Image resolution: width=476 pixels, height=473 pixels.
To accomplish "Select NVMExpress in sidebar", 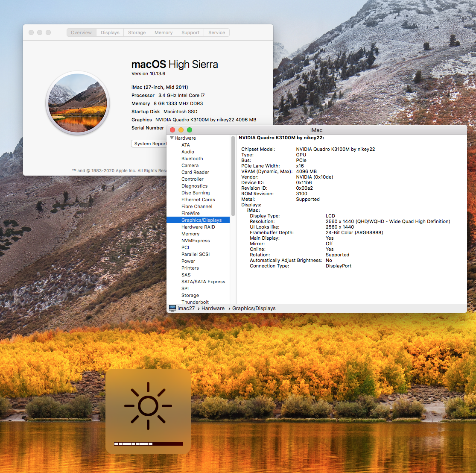I will point(196,241).
